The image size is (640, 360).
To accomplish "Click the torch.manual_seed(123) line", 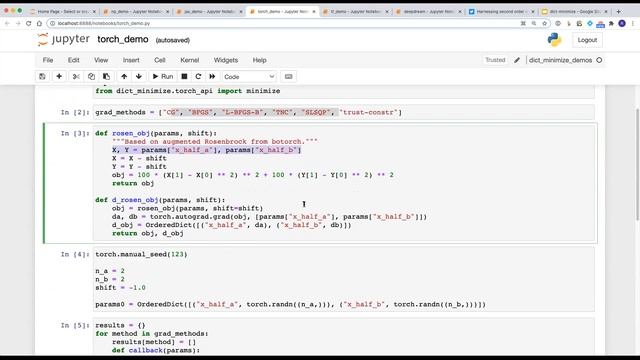I will [x=141, y=254].
